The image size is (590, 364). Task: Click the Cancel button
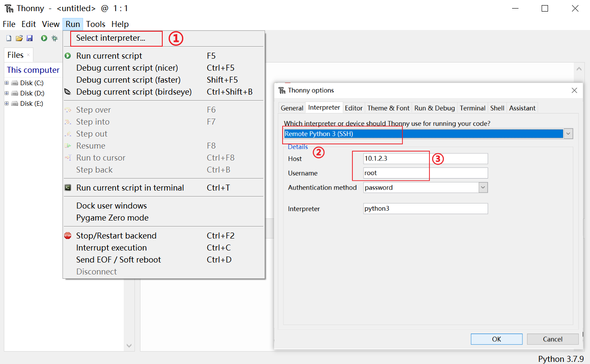point(552,339)
